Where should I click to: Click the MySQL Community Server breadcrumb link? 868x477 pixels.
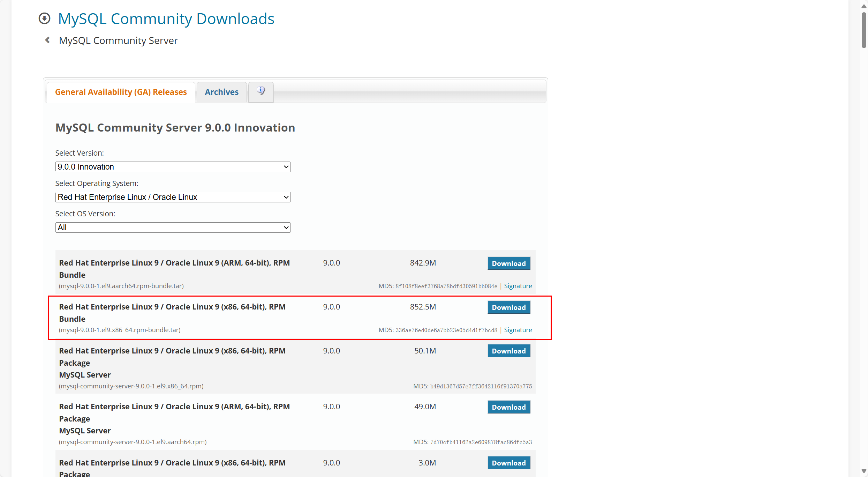[x=118, y=40]
